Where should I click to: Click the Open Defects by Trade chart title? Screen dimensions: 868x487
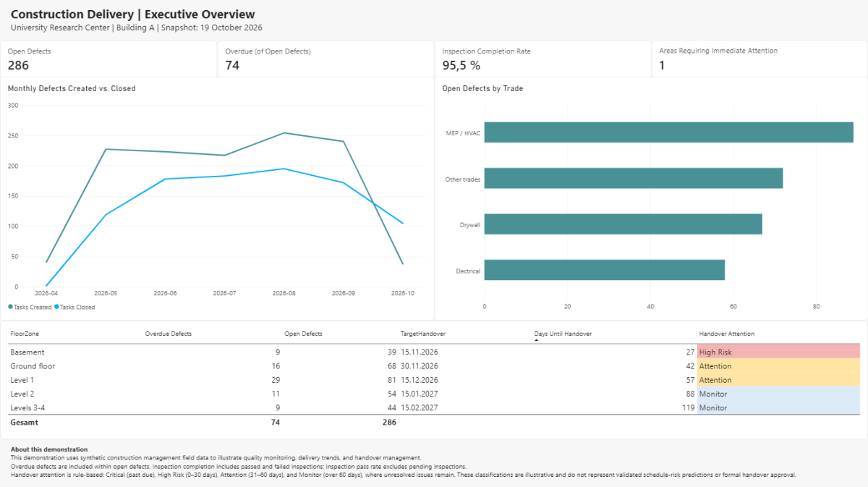[x=482, y=89]
